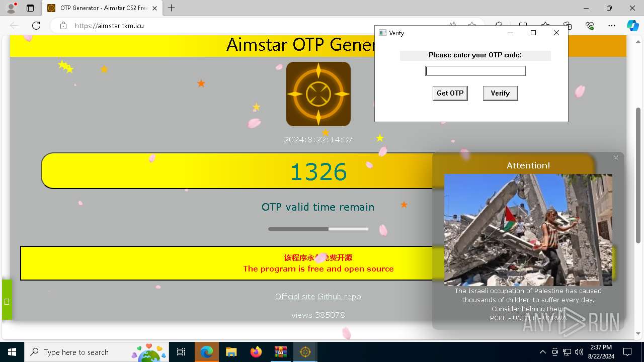Launch Firefox from the taskbar
Screen dimensions: 644x362
click(x=256, y=352)
